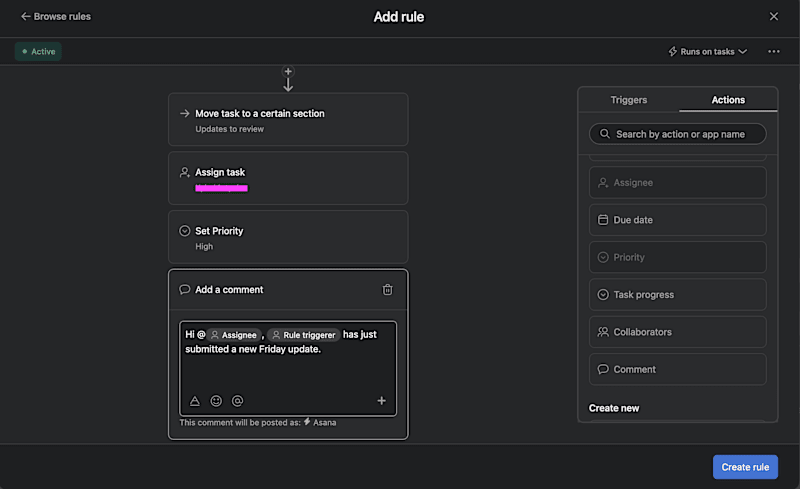Click the comment bubble icon beside Add a comment

(x=184, y=289)
